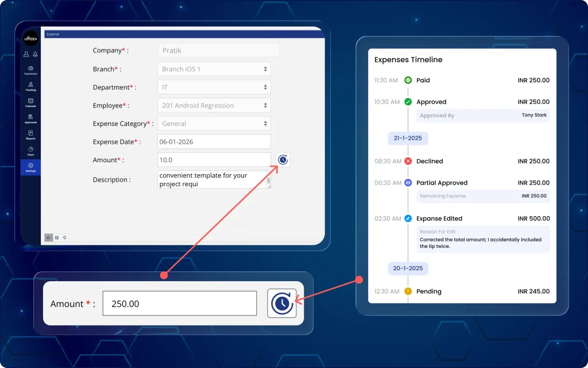Click the green Approved checkmark icon
This screenshot has width=588, height=368.
point(408,102)
